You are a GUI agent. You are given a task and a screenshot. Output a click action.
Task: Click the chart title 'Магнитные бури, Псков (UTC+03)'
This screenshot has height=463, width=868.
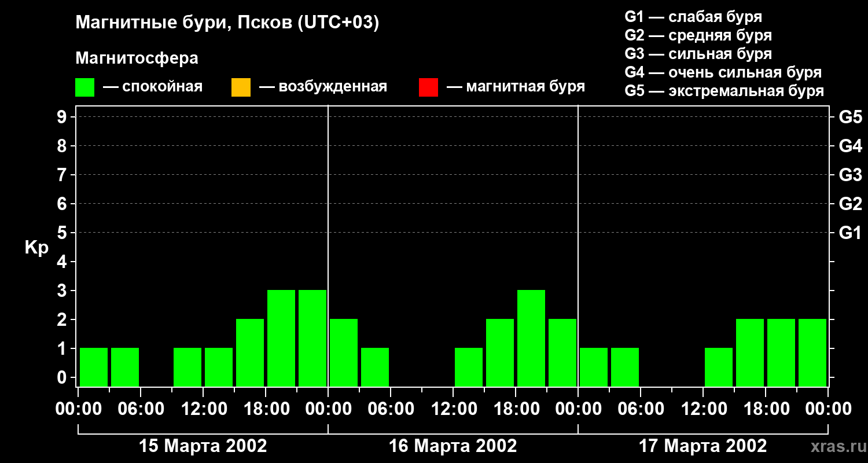(227, 23)
